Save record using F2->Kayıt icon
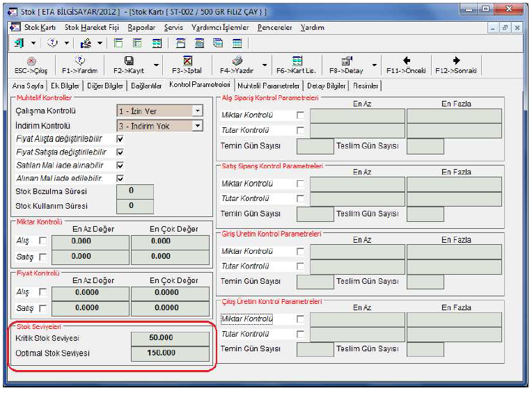The image size is (532, 393). [x=128, y=61]
